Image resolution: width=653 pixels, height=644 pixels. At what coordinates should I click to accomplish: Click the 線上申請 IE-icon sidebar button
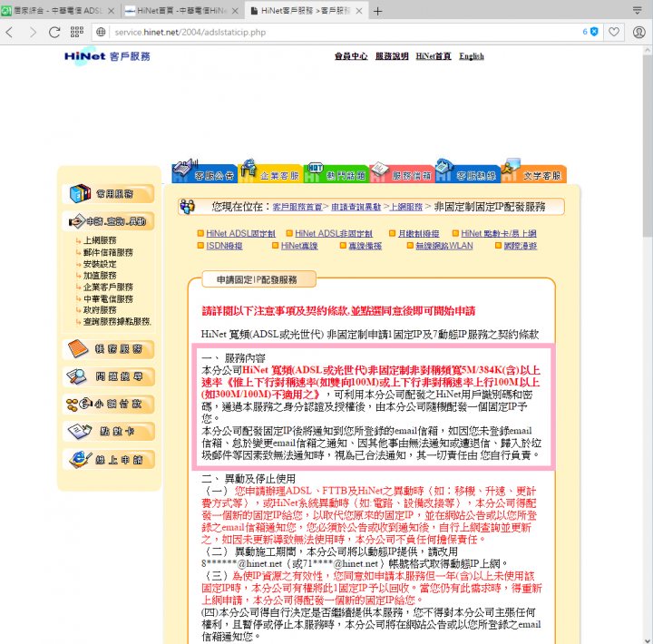[x=108, y=460]
